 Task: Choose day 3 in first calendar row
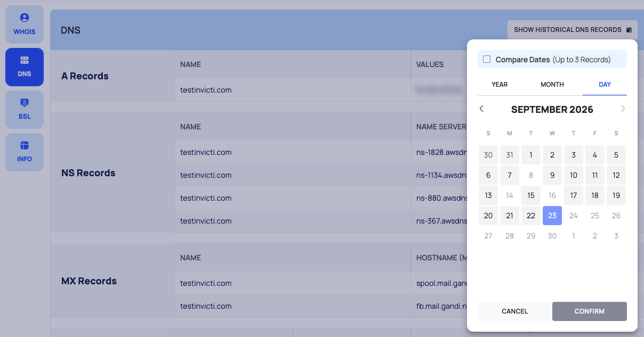574,155
